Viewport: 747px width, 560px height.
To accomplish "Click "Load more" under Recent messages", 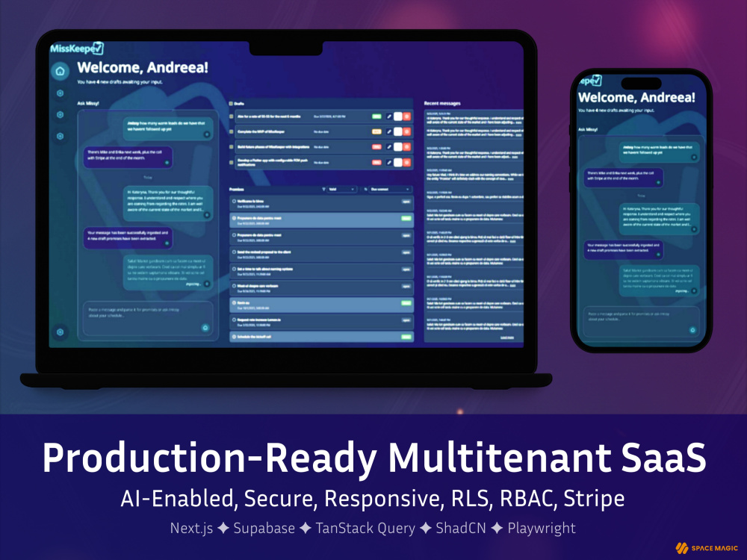I will 507,337.
